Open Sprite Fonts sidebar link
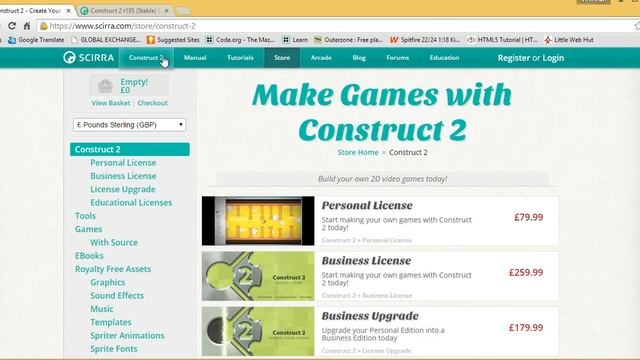 click(114, 349)
